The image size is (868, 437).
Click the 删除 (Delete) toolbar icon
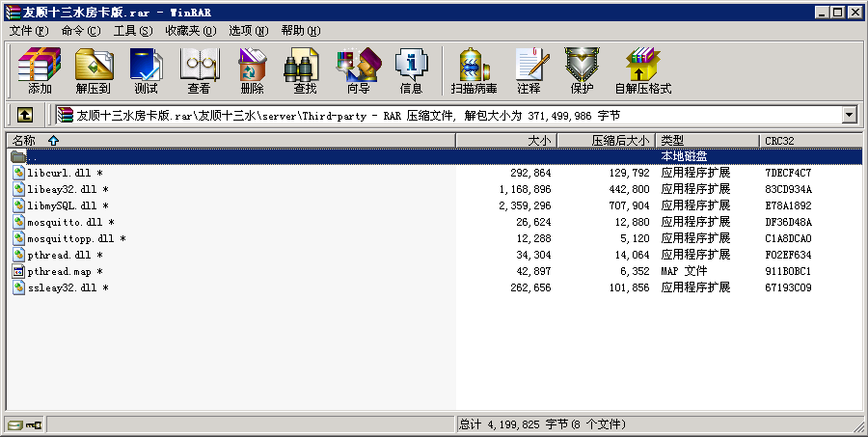252,71
